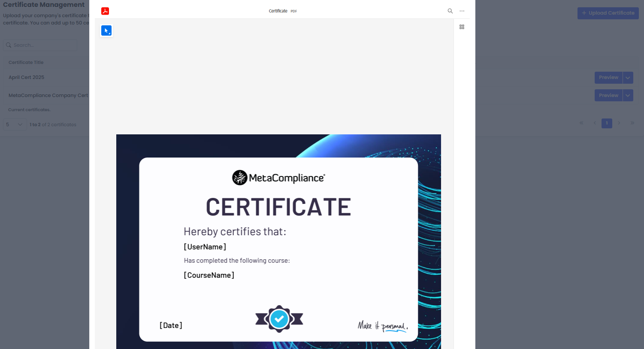
Task: Click the blue checkmark badge on certificate
Action: click(279, 319)
